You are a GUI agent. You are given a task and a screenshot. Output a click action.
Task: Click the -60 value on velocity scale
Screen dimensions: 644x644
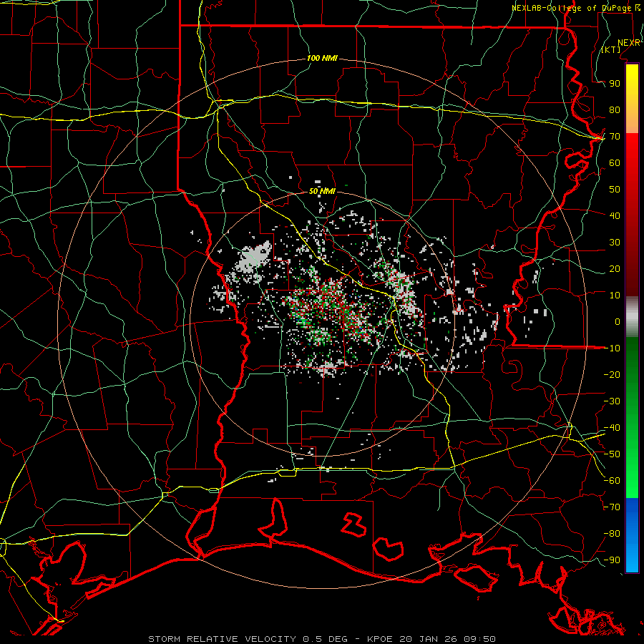(612, 481)
